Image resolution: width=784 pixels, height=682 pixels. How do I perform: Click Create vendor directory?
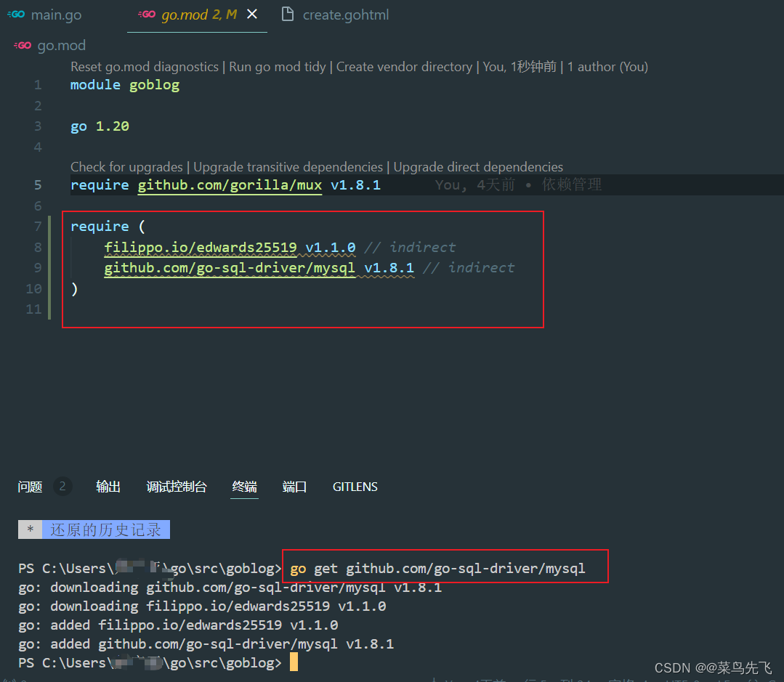404,66
